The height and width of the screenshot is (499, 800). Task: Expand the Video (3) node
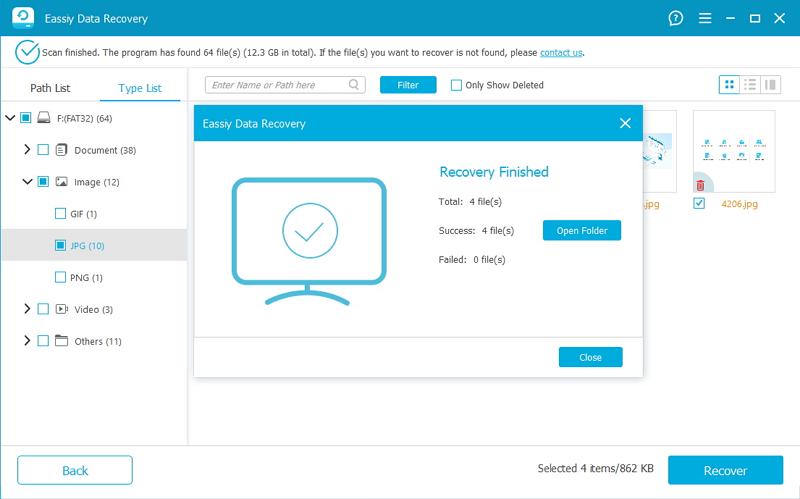pos(27,309)
